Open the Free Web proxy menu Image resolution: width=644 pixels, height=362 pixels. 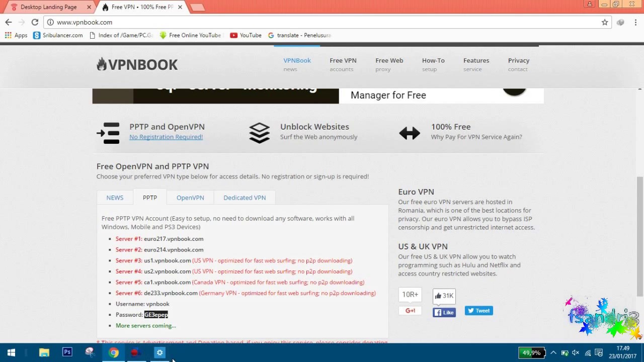tap(389, 64)
